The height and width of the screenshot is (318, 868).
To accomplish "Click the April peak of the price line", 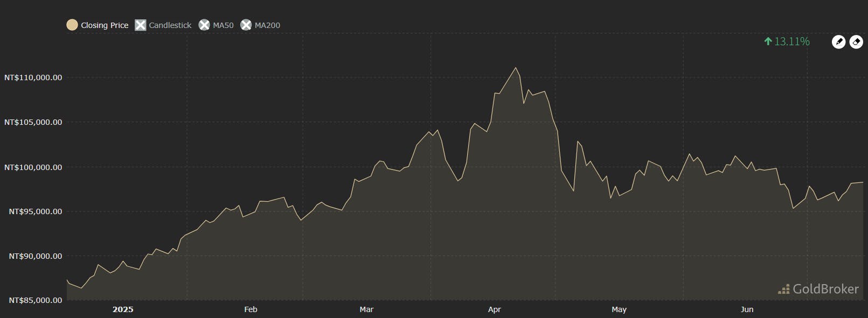I will 516,68.
